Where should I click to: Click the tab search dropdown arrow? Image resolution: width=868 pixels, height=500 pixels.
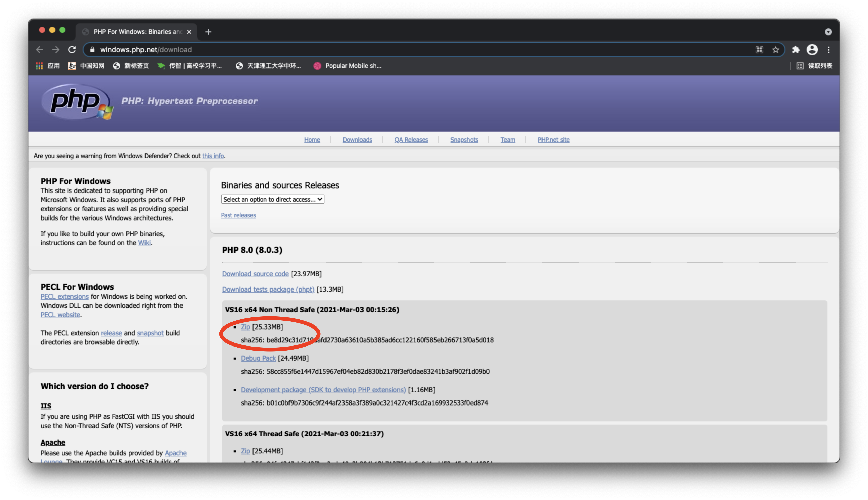(x=828, y=32)
